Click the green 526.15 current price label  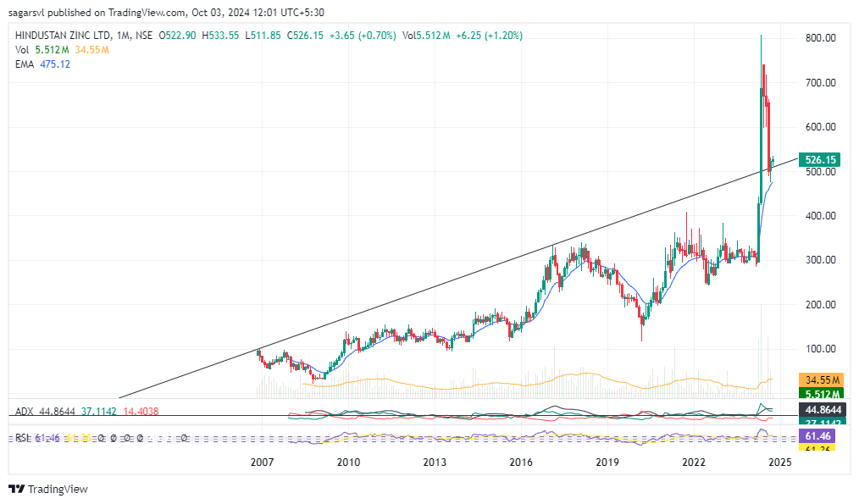click(819, 159)
